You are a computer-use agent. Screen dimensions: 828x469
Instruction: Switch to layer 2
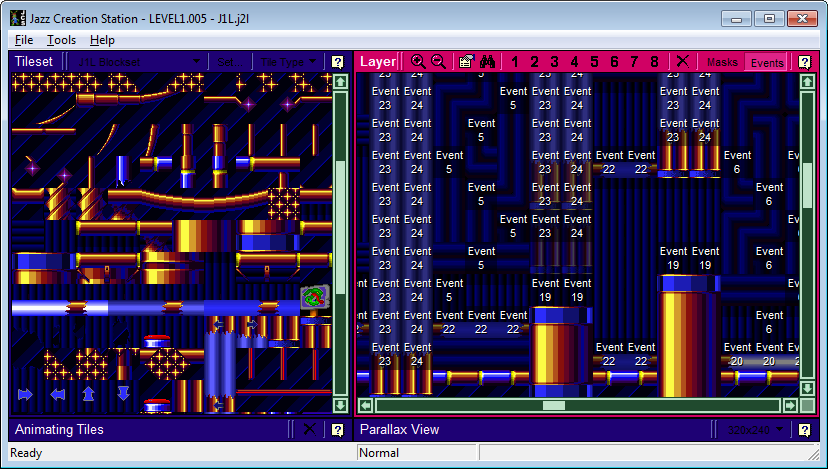[534, 62]
